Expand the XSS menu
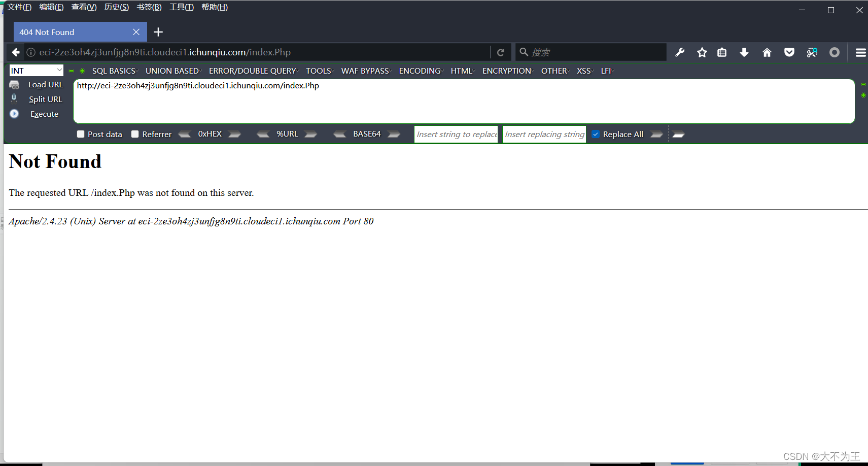 (x=585, y=71)
